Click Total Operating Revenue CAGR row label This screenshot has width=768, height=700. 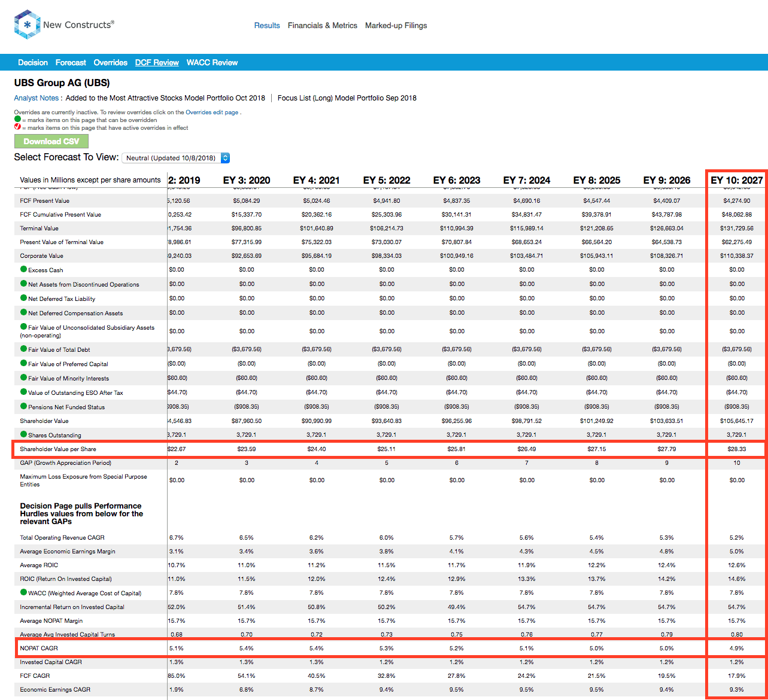tap(62, 537)
